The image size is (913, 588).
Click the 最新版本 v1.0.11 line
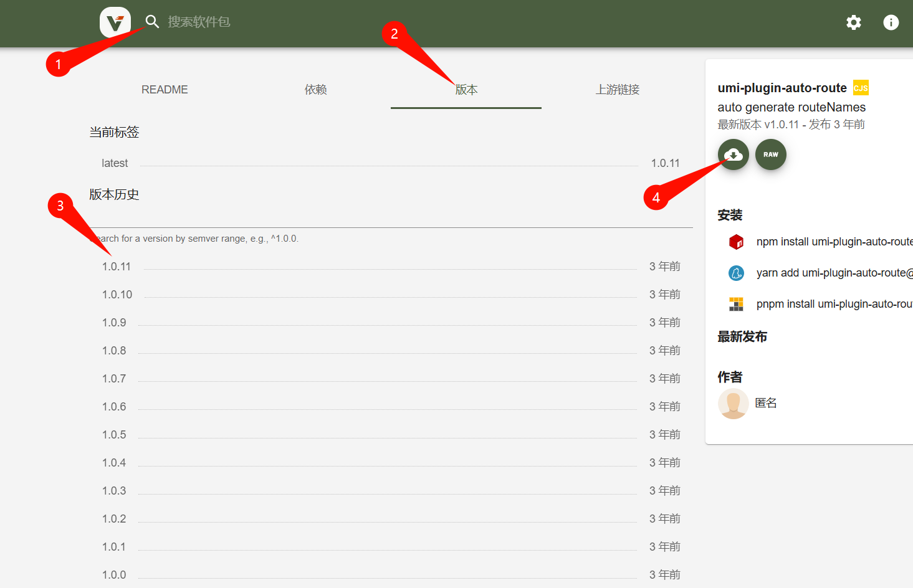791,125
